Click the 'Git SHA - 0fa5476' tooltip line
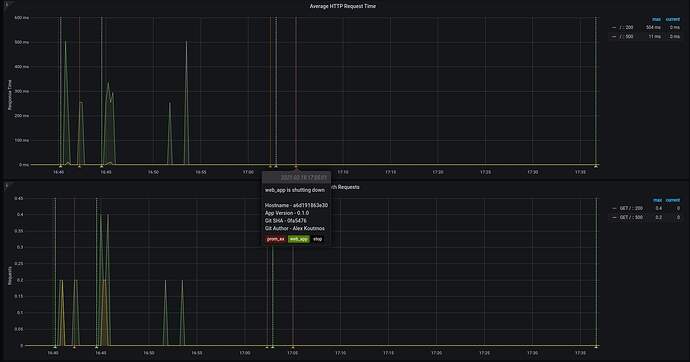 [286, 221]
